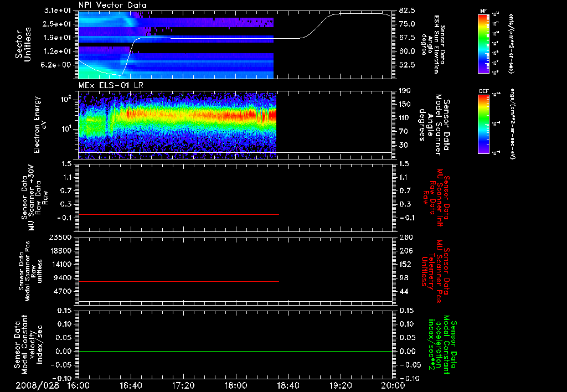This screenshot has height=392, width=567.
Task: Click the '75.0' elevation angle tick
Action: 407,24
